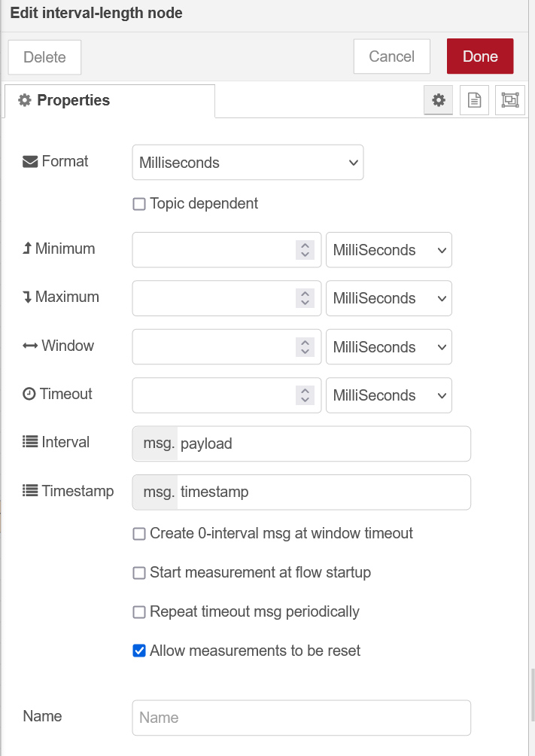The width and height of the screenshot is (535, 756).
Task: Decrease Maximum value with down spinner arrow
Action: pyautogui.click(x=305, y=303)
